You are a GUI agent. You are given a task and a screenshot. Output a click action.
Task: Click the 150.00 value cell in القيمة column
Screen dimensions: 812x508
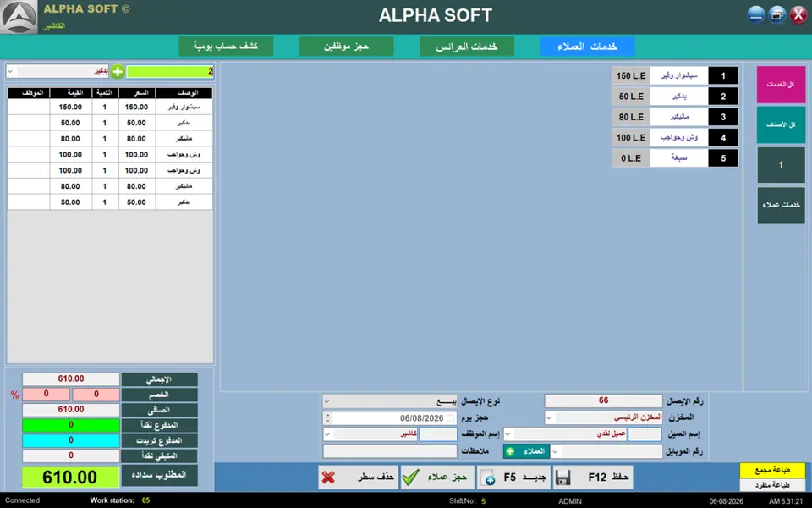coord(70,107)
